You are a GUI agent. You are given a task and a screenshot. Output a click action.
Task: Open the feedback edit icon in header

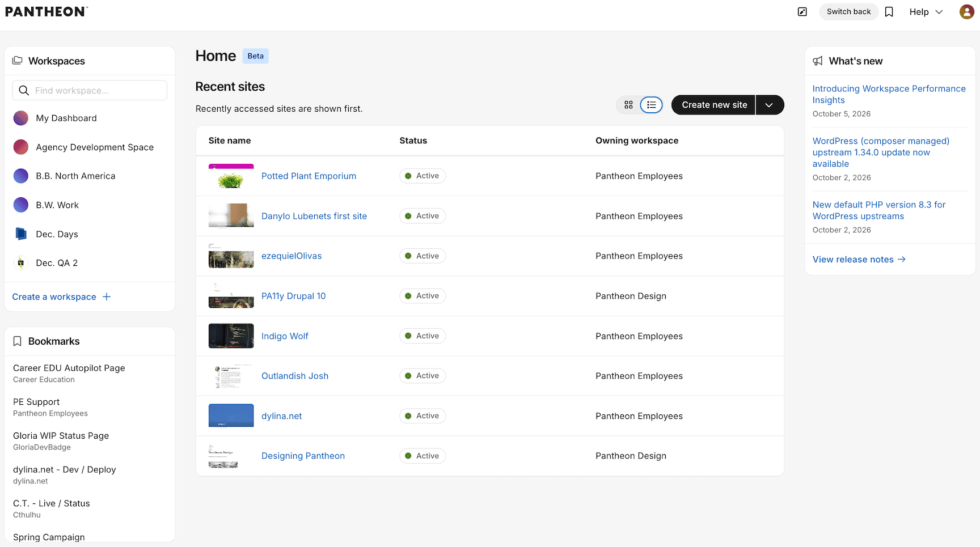click(802, 12)
